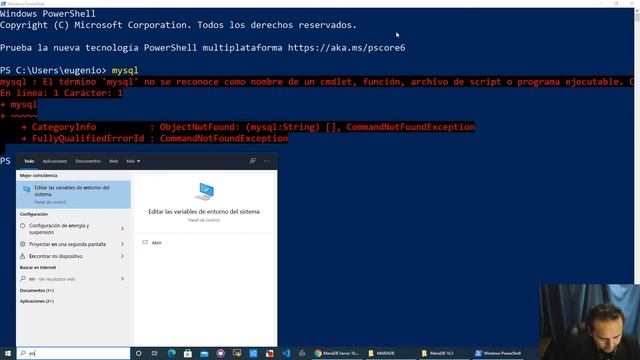Expand arrow for web results suggestion
The height and width of the screenshot is (360, 640).
[122, 279]
